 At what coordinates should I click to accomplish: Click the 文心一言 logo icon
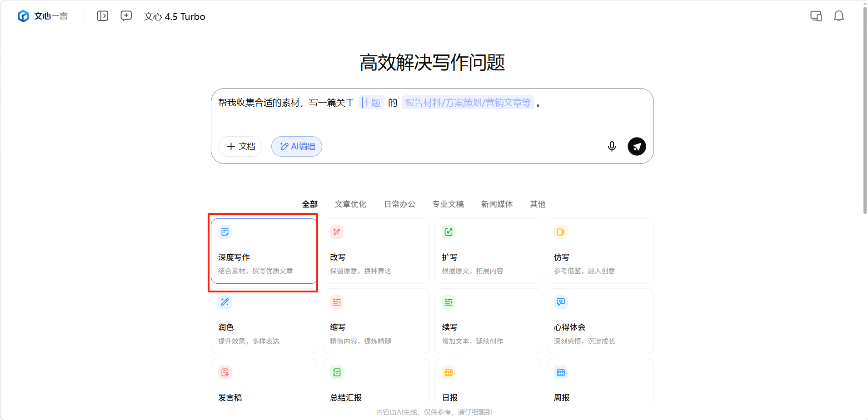coord(23,16)
